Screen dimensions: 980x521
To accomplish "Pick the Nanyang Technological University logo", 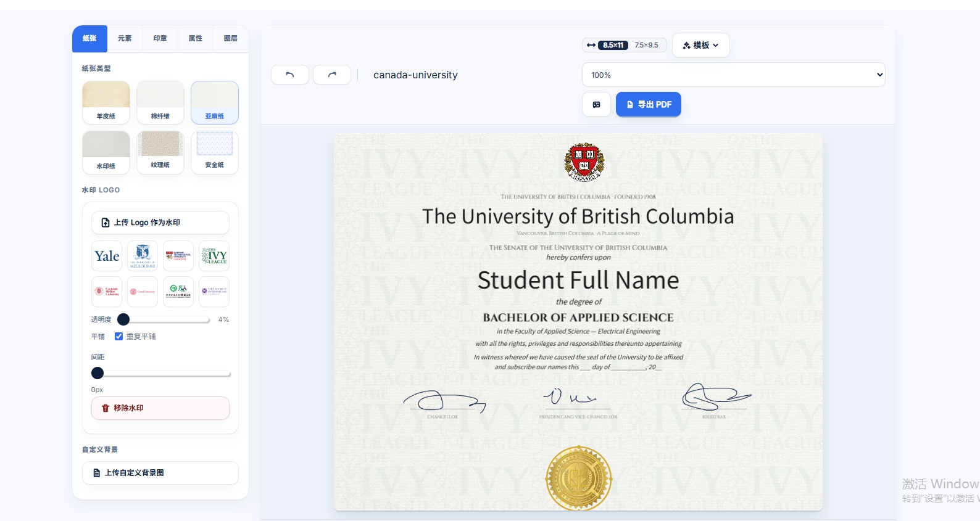I will coord(178,256).
